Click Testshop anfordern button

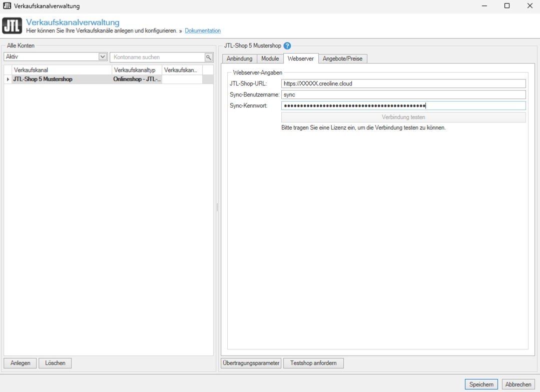coord(313,363)
